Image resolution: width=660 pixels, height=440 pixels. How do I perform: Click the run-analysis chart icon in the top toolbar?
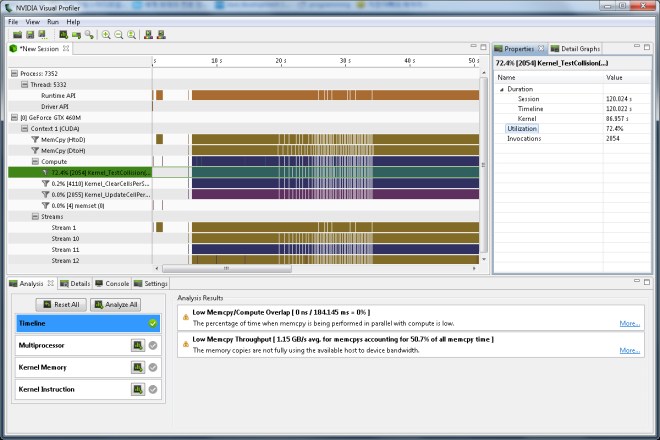click(64, 35)
